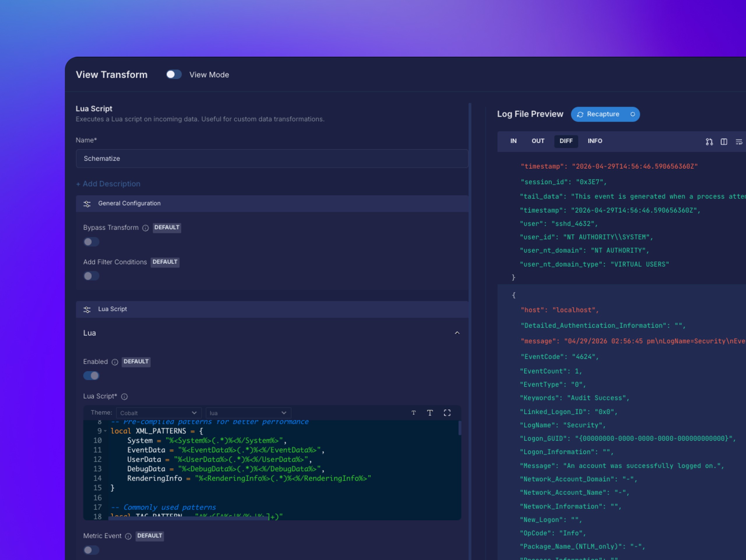Click the large T increase font size icon
The height and width of the screenshot is (560, 746).
click(x=430, y=413)
